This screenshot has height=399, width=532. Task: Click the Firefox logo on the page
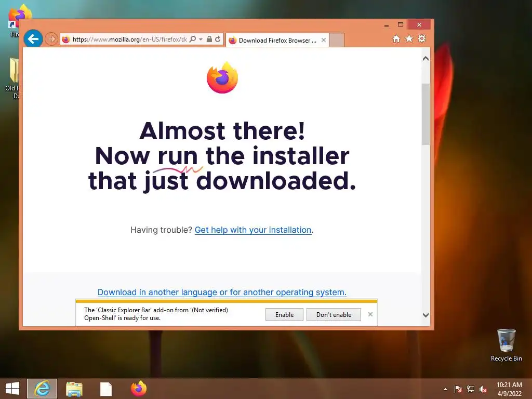pyautogui.click(x=222, y=77)
